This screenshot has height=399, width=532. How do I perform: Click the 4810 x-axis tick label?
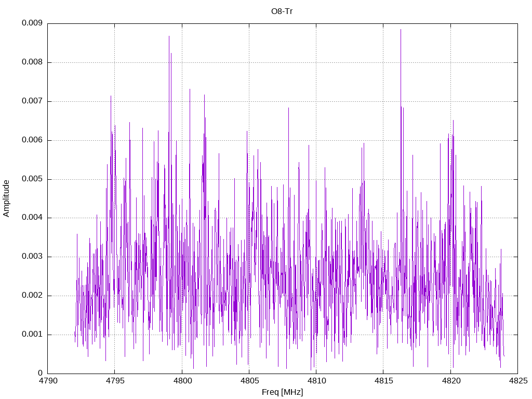(x=316, y=381)
